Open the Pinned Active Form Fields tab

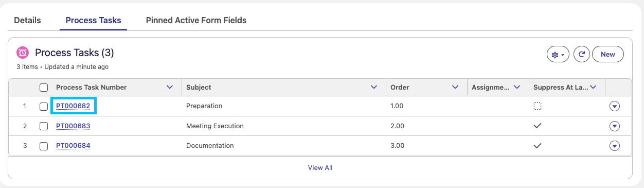[196, 21]
